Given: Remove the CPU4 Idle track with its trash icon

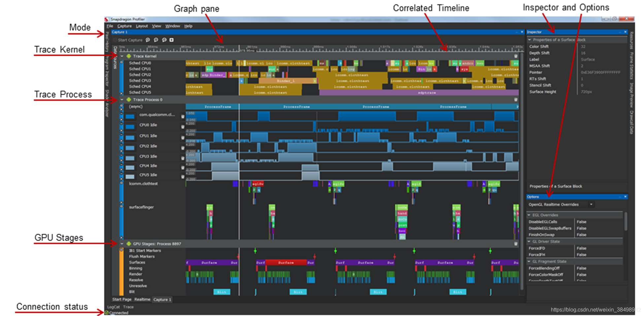Looking at the screenshot, I should 183,168.
